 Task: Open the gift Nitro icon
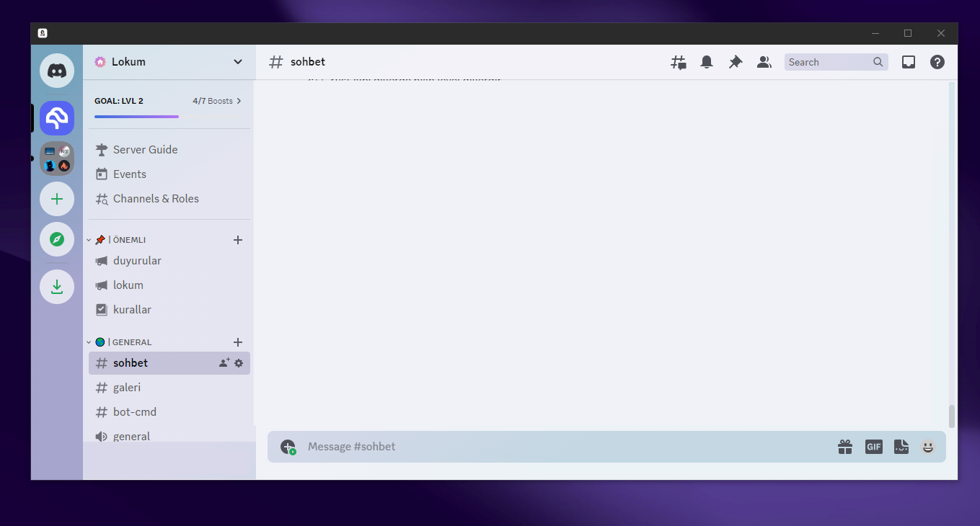[x=845, y=447]
